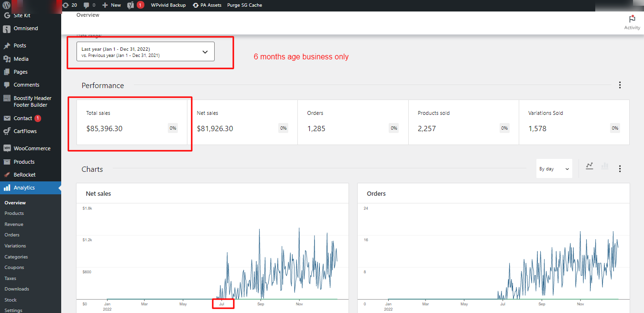
Task: Open Total sales $85,396.30 card
Action: pyautogui.click(x=131, y=122)
